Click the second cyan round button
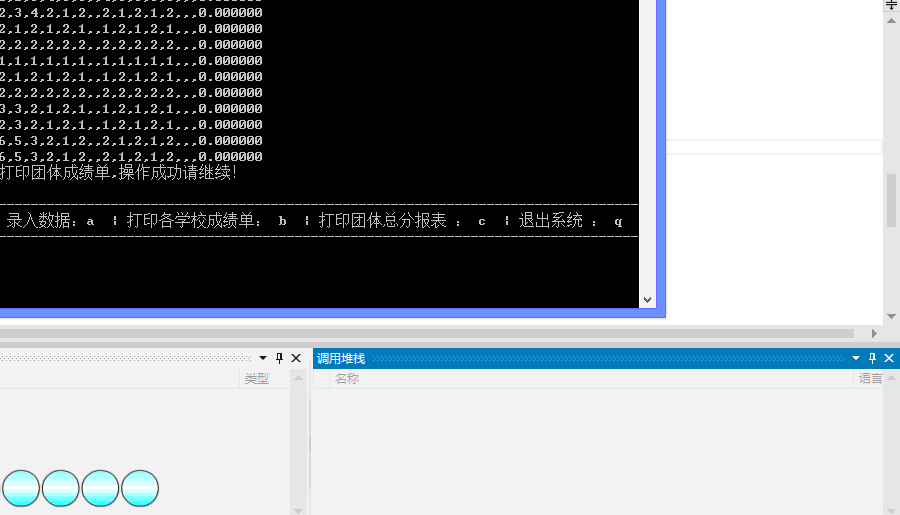The width and height of the screenshot is (900, 515). coord(60,489)
